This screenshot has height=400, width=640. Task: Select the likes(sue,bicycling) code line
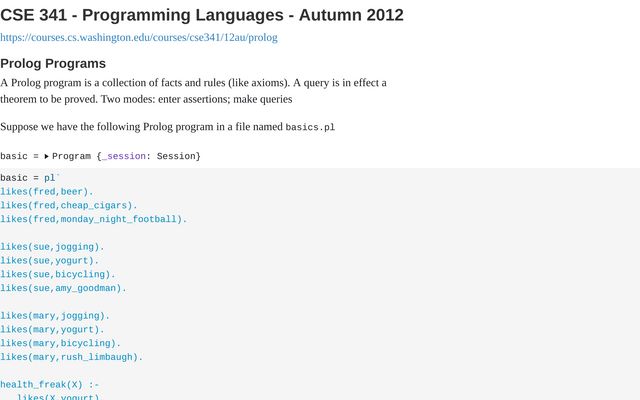[58, 274]
